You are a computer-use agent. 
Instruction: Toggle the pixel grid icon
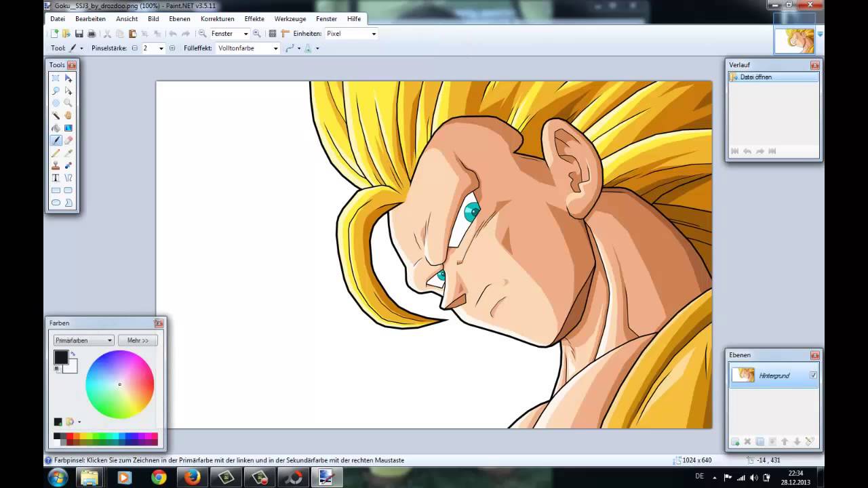[x=273, y=33]
